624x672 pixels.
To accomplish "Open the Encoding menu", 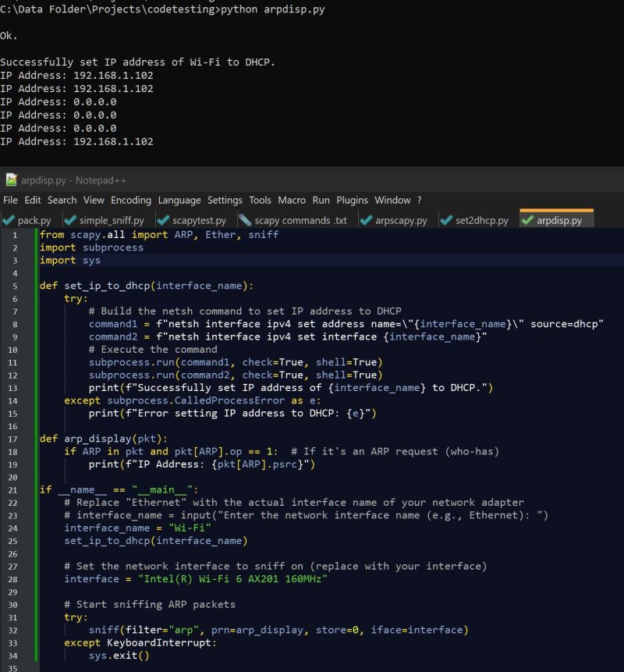I will [131, 200].
